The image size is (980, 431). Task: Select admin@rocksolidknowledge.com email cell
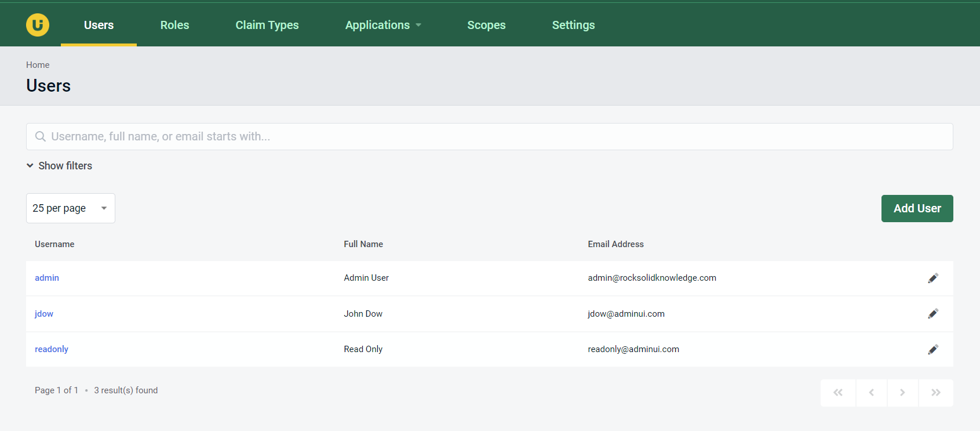click(x=652, y=278)
